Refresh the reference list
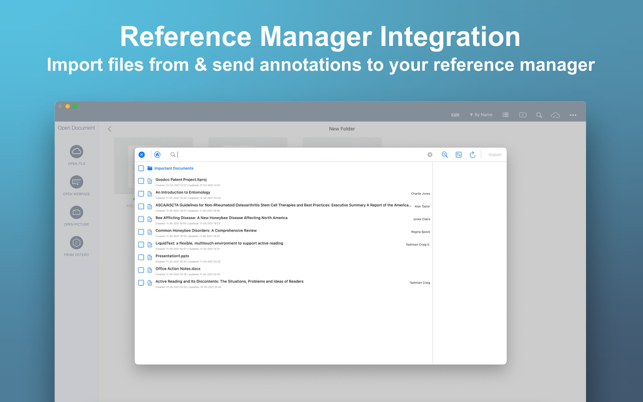Screen dimensions: 643x402 [x=472, y=155]
